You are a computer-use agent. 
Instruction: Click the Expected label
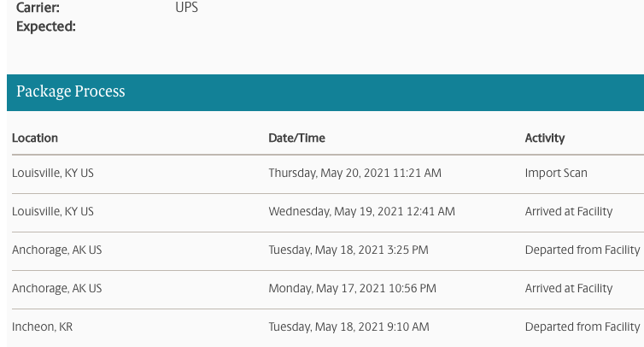click(x=46, y=26)
